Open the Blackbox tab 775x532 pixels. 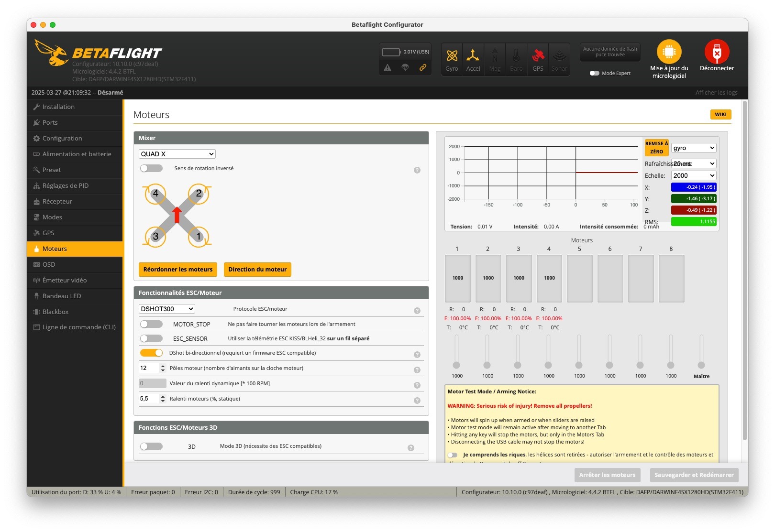(x=75, y=312)
